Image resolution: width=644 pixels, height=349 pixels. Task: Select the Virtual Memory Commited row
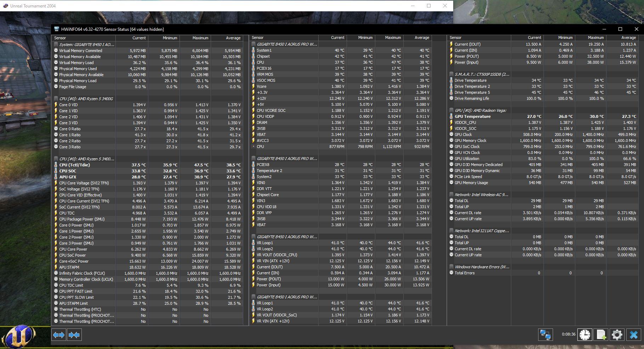[147, 51]
